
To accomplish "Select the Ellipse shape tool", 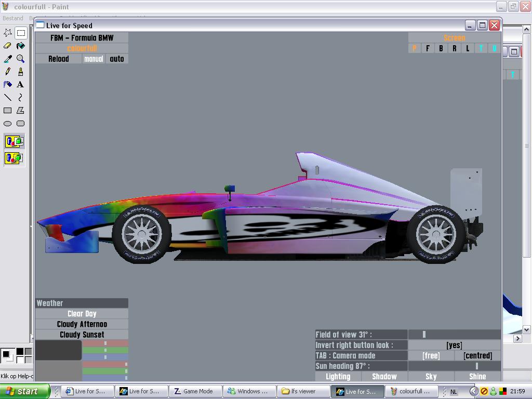I will coord(8,124).
